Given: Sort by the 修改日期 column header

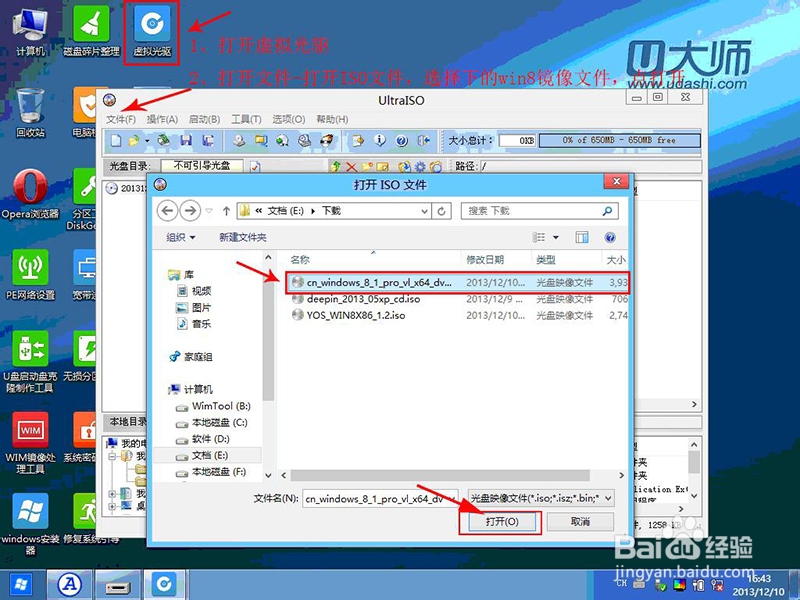Looking at the screenshot, I should (485, 260).
